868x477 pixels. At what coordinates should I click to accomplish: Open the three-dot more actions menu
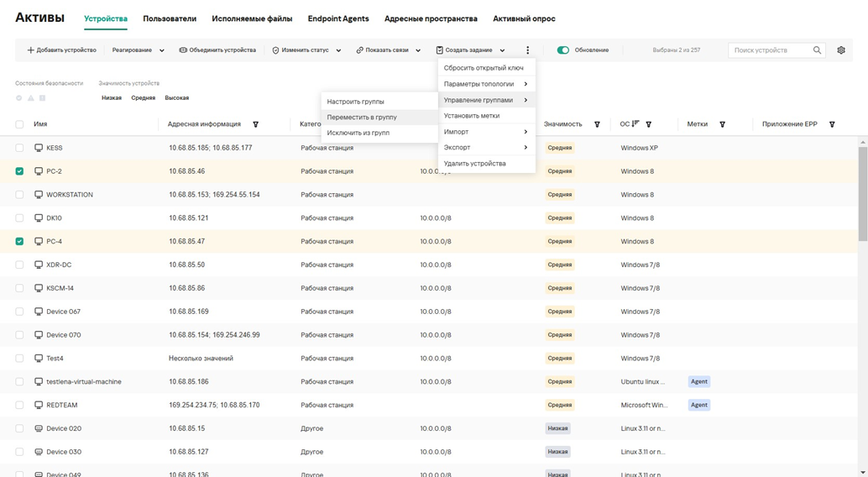527,50
